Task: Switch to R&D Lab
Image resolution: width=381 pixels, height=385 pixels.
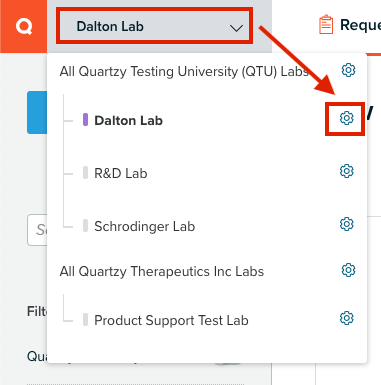Action: point(121,173)
